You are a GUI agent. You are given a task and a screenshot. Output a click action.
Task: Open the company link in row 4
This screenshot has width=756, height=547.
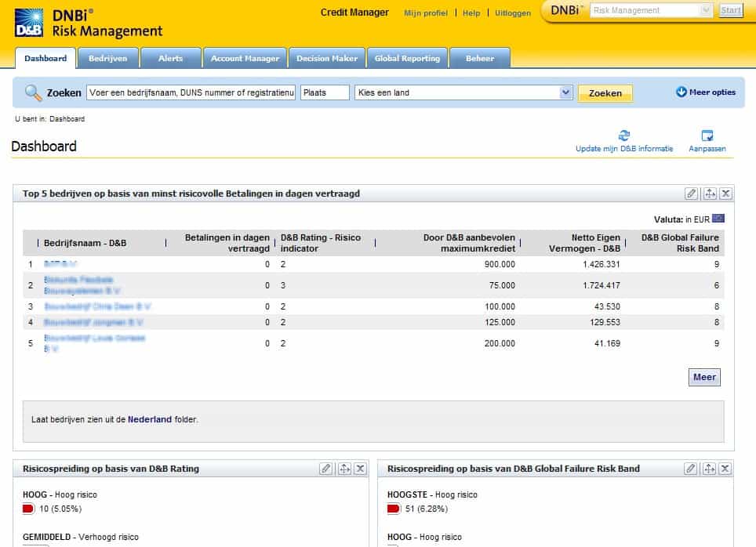click(93, 322)
